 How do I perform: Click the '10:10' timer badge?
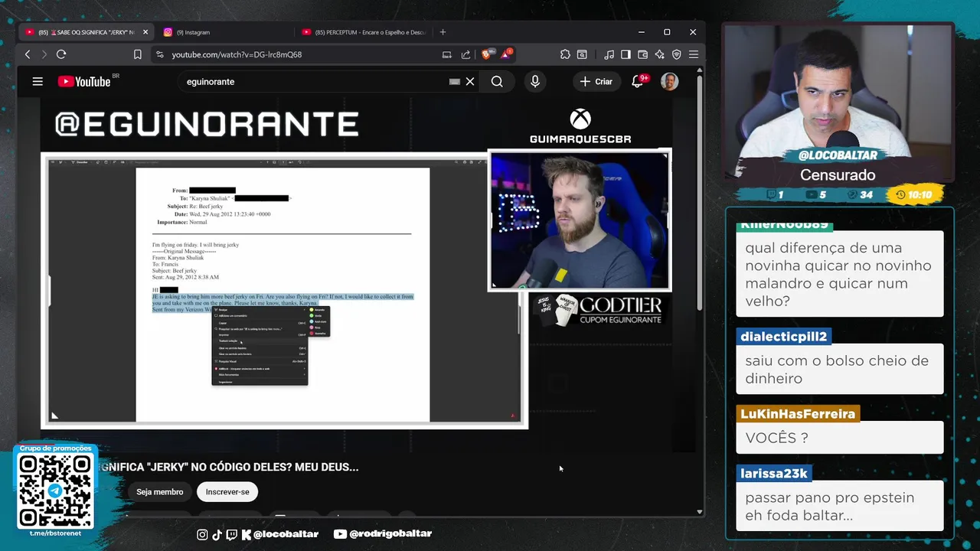point(913,195)
